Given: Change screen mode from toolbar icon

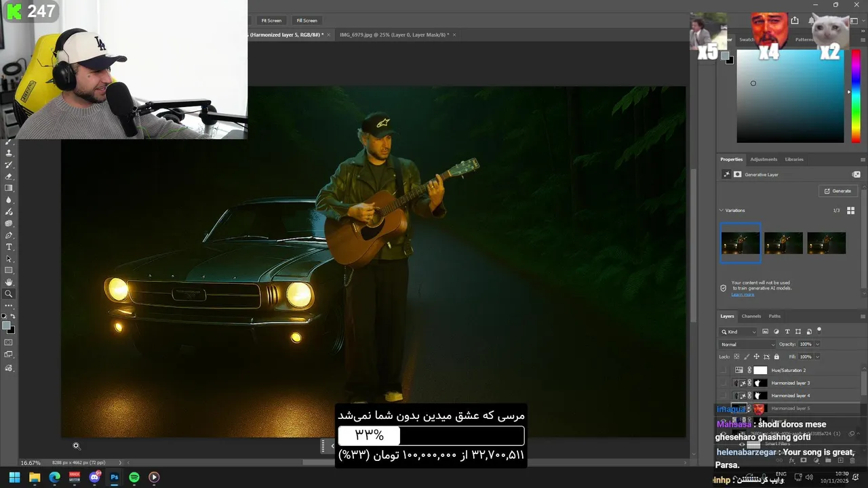Looking at the screenshot, I should (x=9, y=354).
